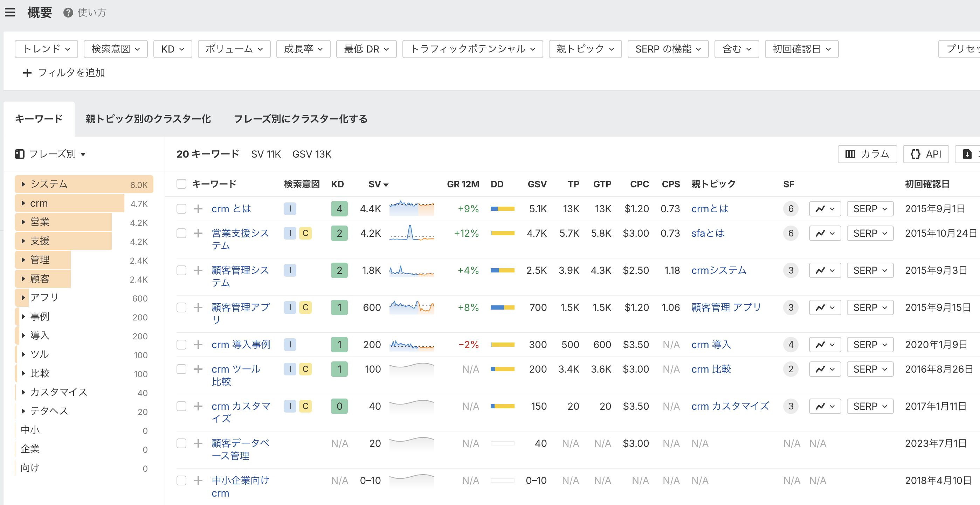Click plus icon beside 顧客管理システム keyword

pos(198,270)
